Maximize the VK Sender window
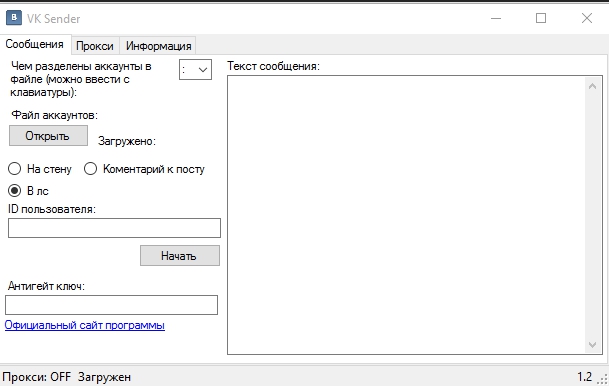Viewport: 609px width, 388px height. pos(541,18)
